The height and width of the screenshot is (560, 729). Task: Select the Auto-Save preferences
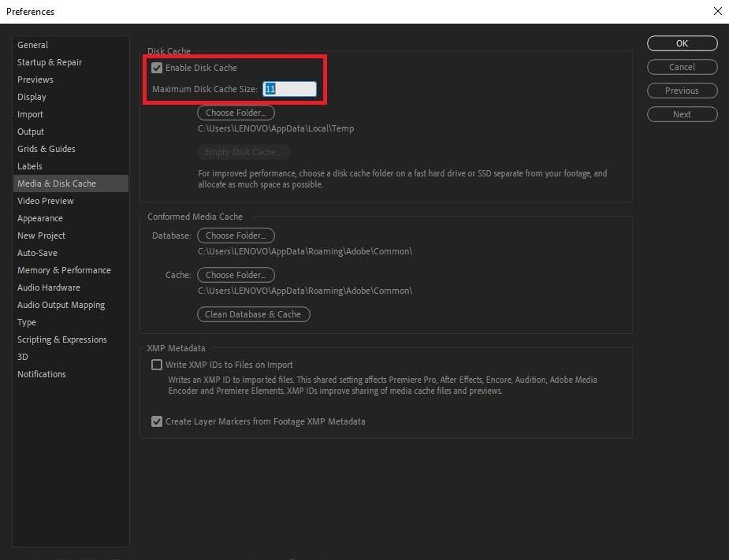coord(37,253)
